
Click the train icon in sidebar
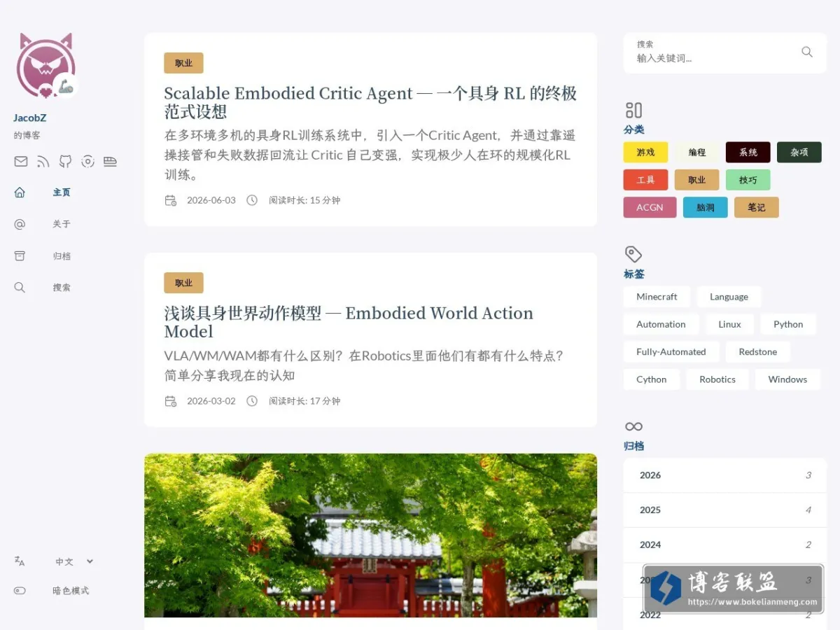pyautogui.click(x=110, y=162)
